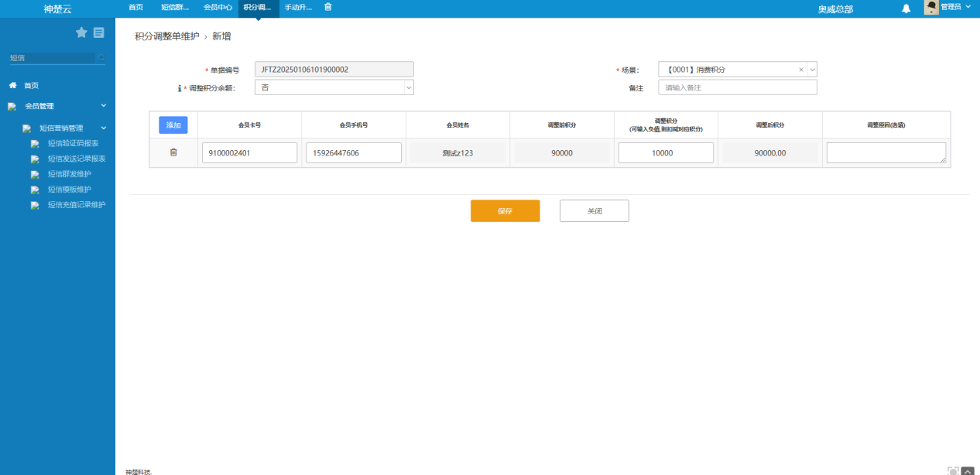Click the 神楚云 logo title

click(x=58, y=9)
